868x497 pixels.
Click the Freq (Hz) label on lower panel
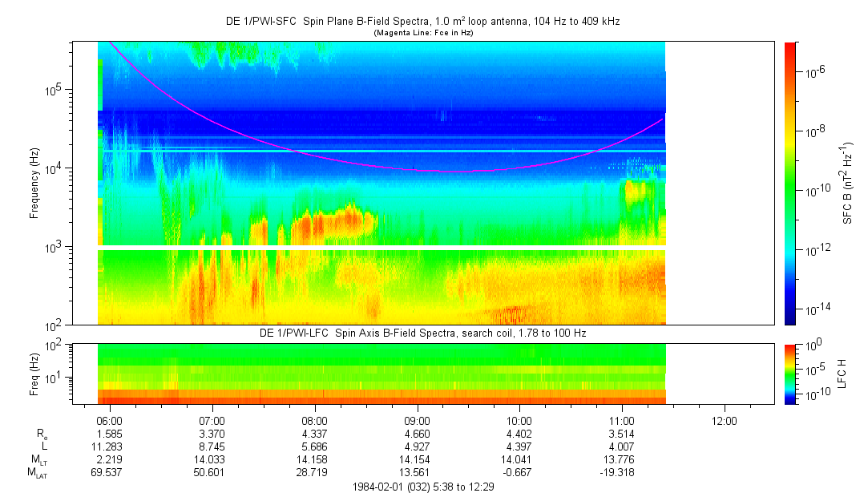tap(34, 374)
